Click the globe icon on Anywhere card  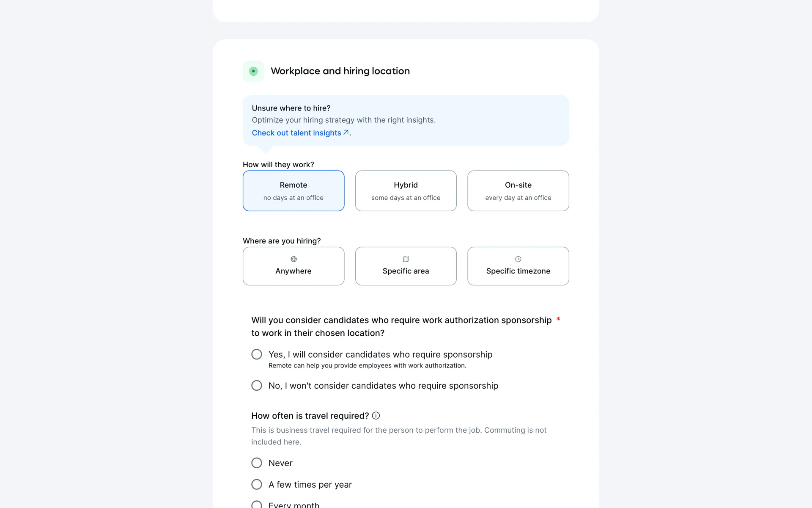tap(294, 259)
